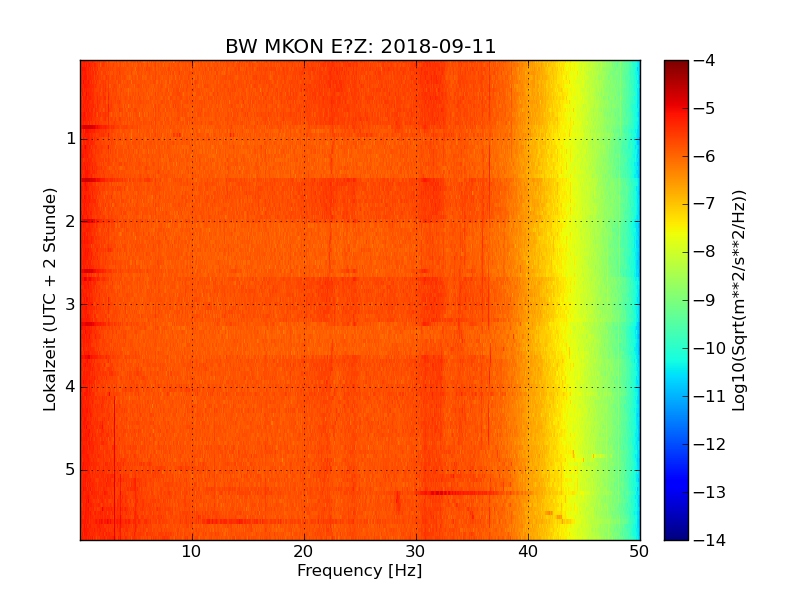The width and height of the screenshot is (800, 600).
Task: Click the x-axis tick label 20
Action: coord(303,552)
